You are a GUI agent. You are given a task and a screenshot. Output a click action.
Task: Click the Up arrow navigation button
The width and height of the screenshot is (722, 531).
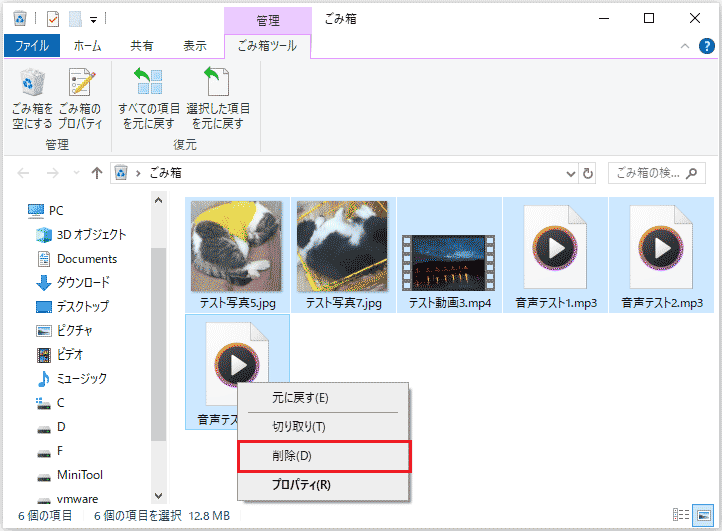96,172
